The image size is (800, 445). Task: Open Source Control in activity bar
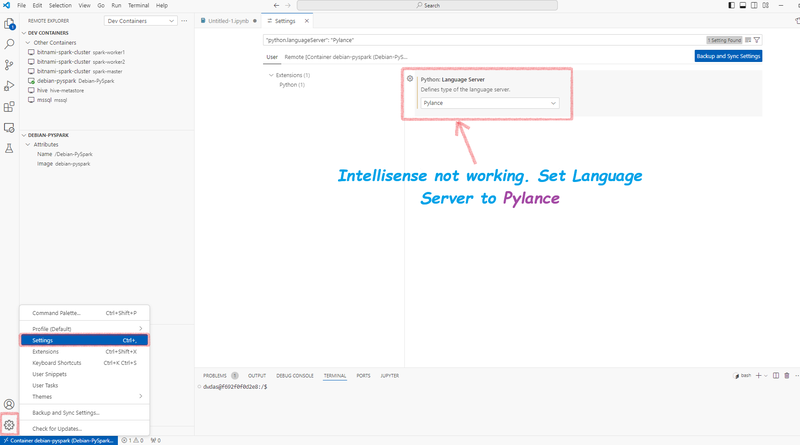pos(9,65)
